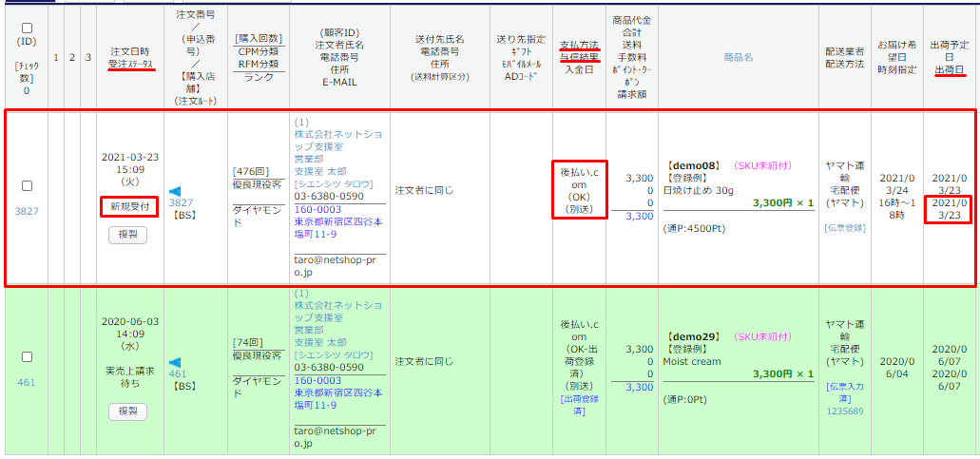Check the checkbox for order 3827
Screen dimensions: 980x459
pos(27,185)
